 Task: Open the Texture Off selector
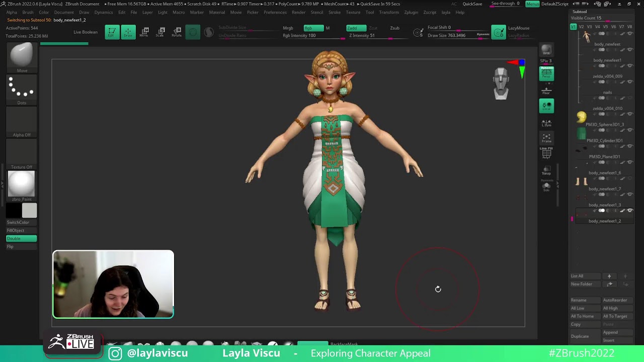tap(22, 154)
